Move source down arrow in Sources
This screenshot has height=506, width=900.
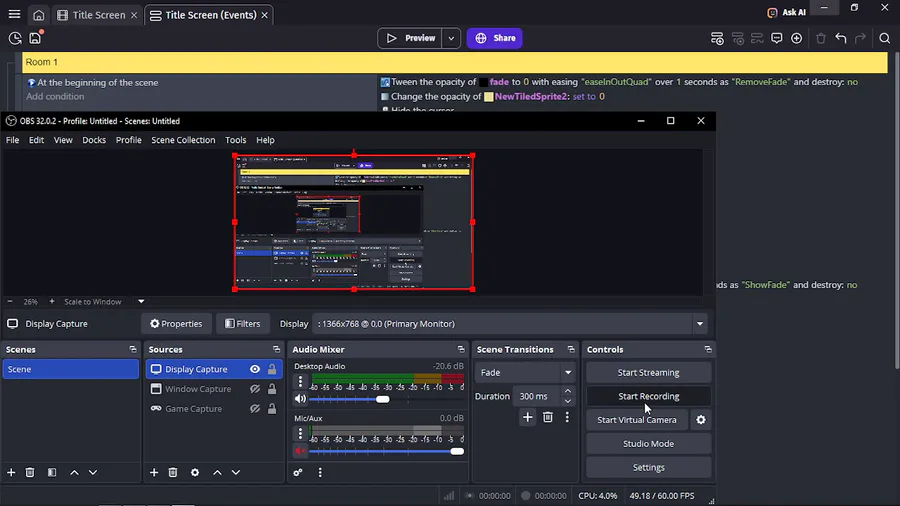[236, 472]
